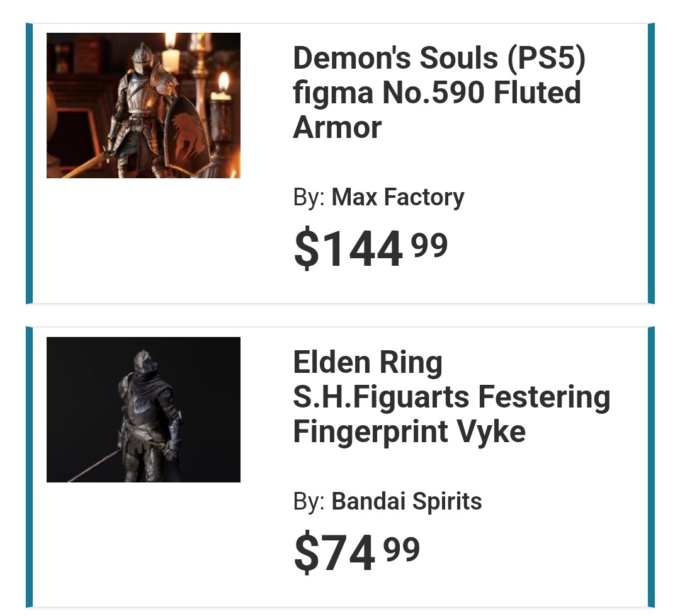680x616 pixels.
Task: Select the $144 price amount
Action: tap(348, 249)
